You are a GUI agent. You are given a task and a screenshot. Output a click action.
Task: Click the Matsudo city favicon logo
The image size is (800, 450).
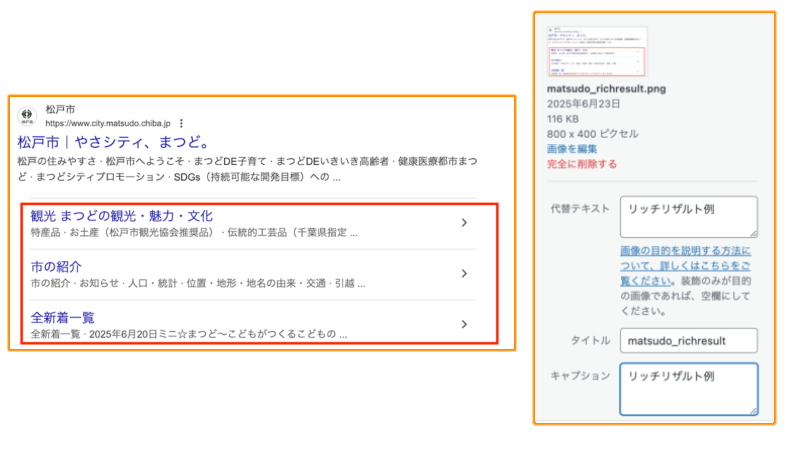(27, 116)
